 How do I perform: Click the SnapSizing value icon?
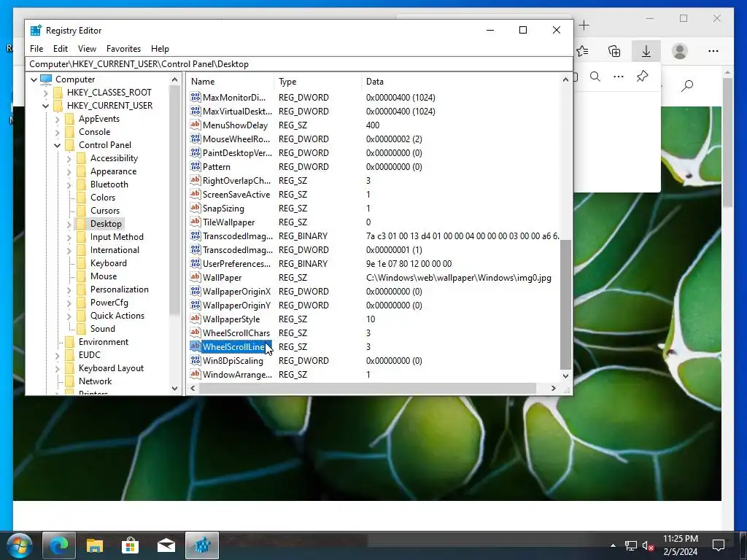tap(196, 208)
